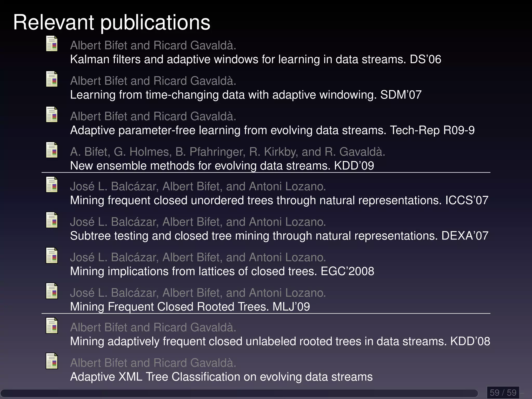Screen dimensions: 532x399
Task: Click document icon next to ICCS'07 paper
Action: pos(52,185)
